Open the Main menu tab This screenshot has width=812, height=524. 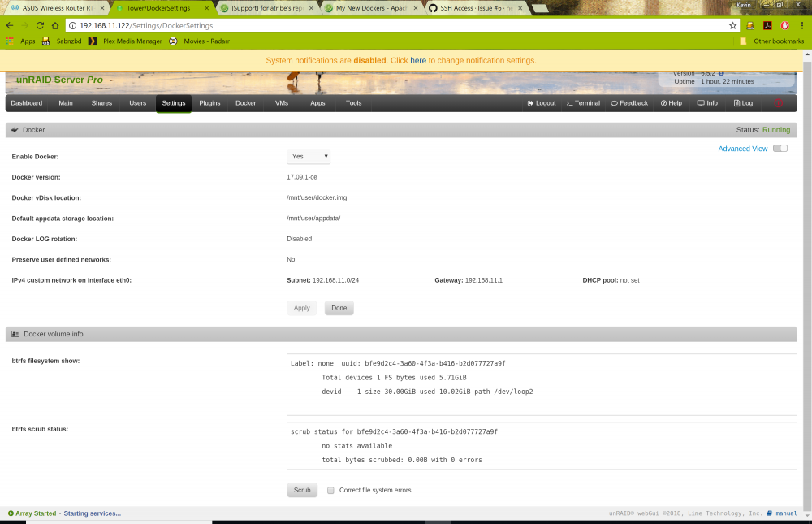(x=66, y=103)
